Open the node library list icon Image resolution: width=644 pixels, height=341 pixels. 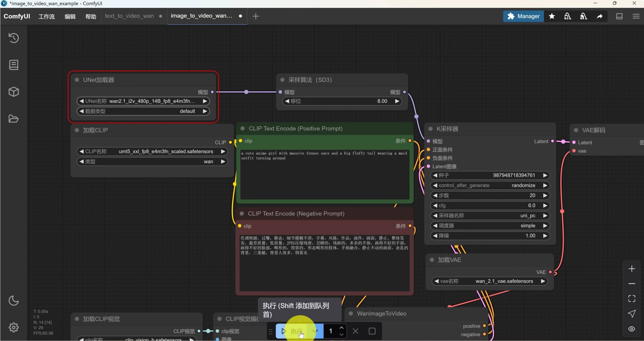click(x=14, y=65)
